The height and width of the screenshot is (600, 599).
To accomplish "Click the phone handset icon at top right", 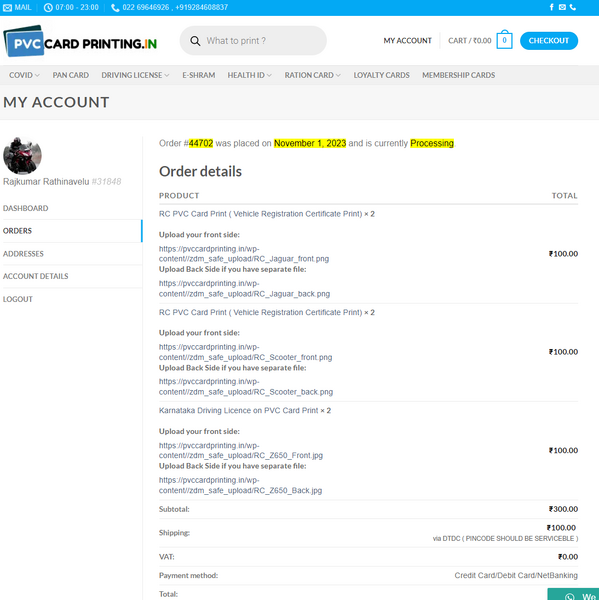I will coord(573,7).
